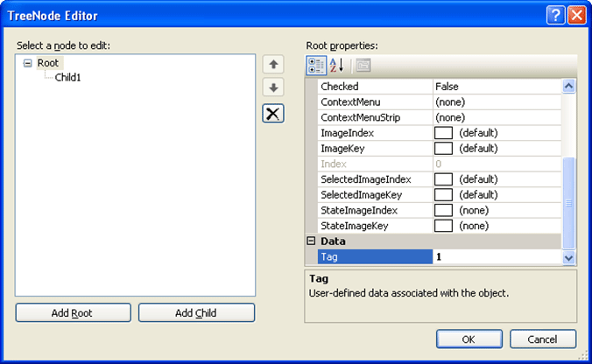Click the StateImageKey preview box
The height and width of the screenshot is (364, 592).
443,226
